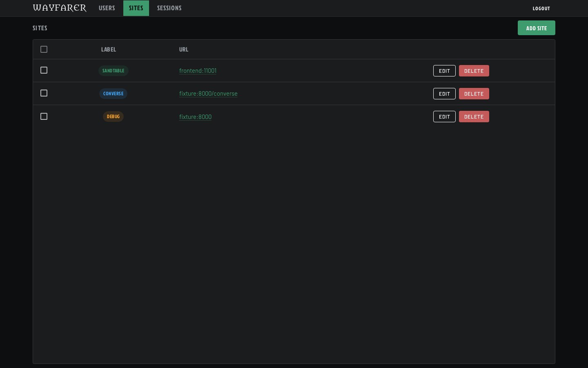Click the Debug label badge
This screenshot has width=588, height=368.
tap(114, 117)
